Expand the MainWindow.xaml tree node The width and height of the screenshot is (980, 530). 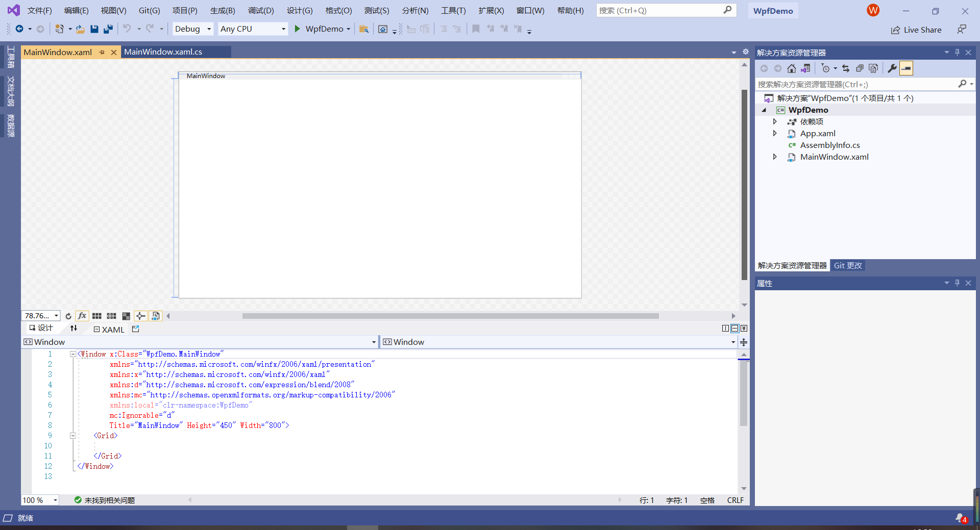(x=775, y=157)
